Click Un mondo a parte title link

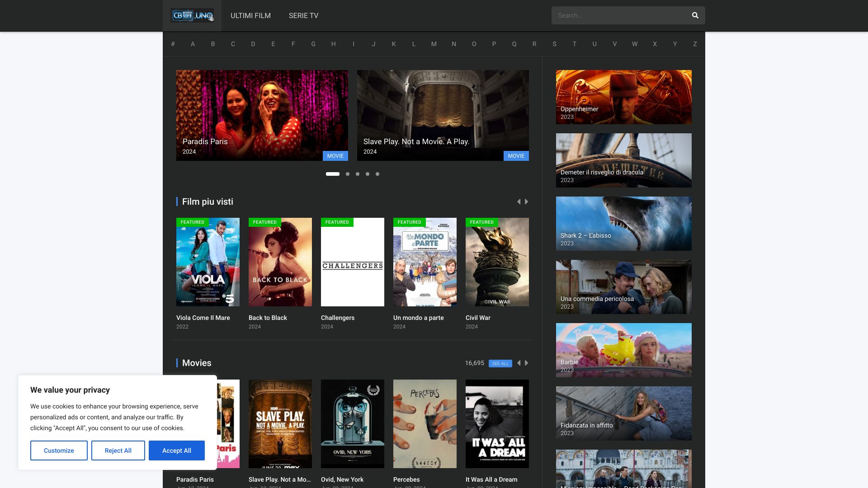419,318
